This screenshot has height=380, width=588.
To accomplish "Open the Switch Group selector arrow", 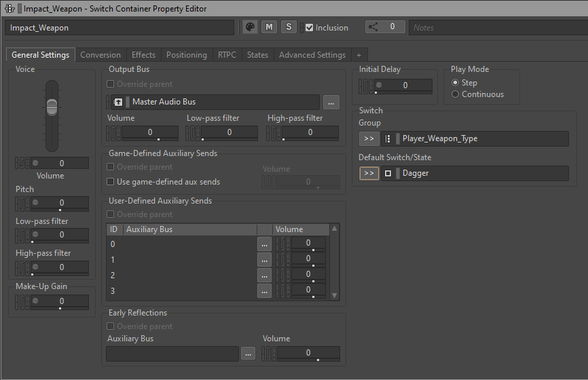I will [369, 138].
